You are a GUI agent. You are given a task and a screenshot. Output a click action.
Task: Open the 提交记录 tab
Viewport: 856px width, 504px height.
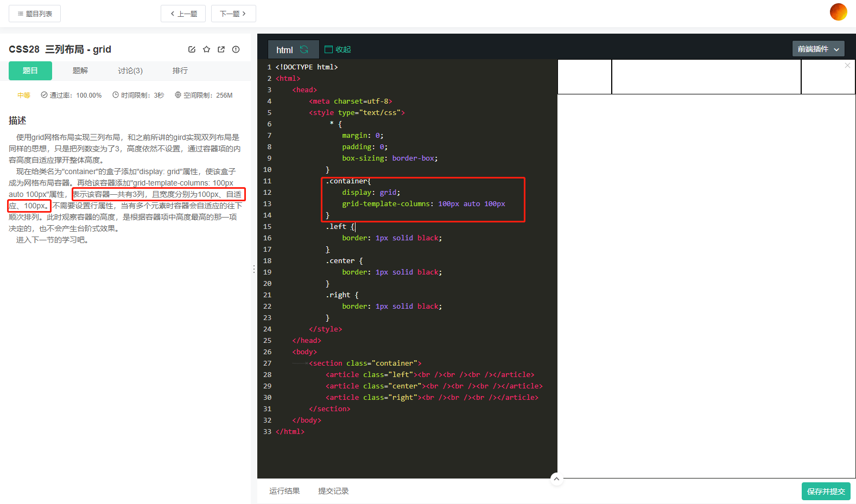tap(333, 491)
